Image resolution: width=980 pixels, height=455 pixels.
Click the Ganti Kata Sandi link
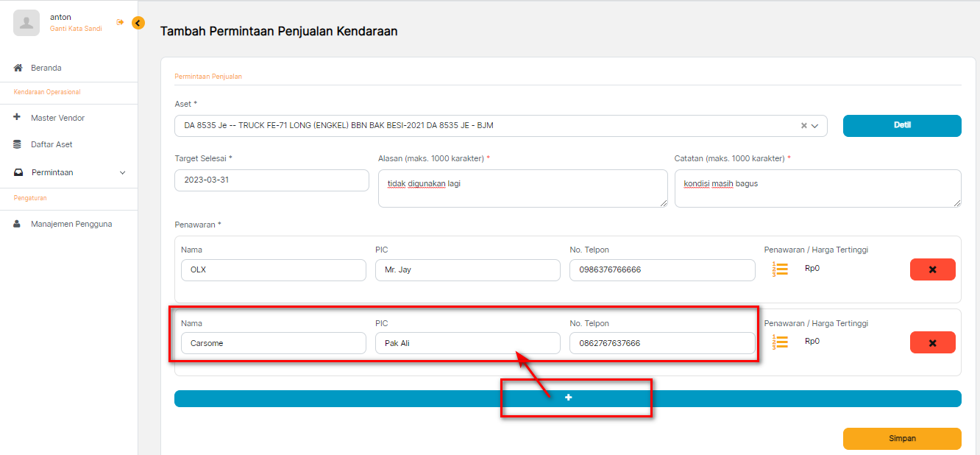(x=76, y=29)
